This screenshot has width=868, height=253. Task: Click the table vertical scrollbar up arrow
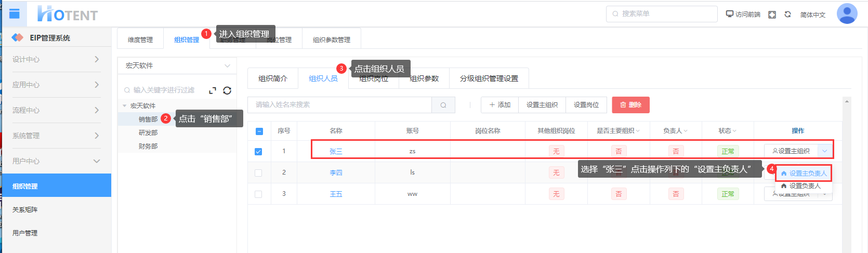847,101
